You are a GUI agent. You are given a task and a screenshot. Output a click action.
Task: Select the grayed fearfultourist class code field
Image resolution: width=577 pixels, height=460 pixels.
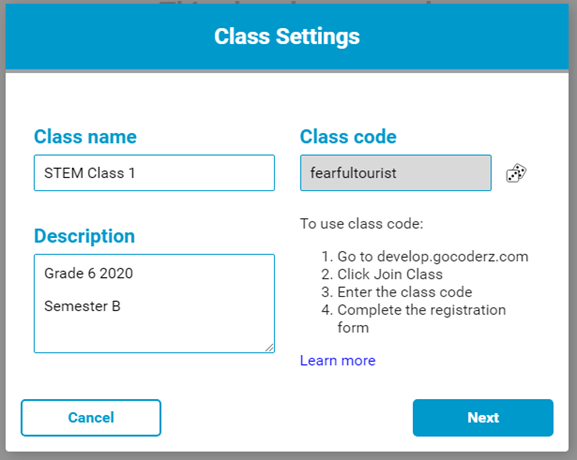click(x=396, y=173)
